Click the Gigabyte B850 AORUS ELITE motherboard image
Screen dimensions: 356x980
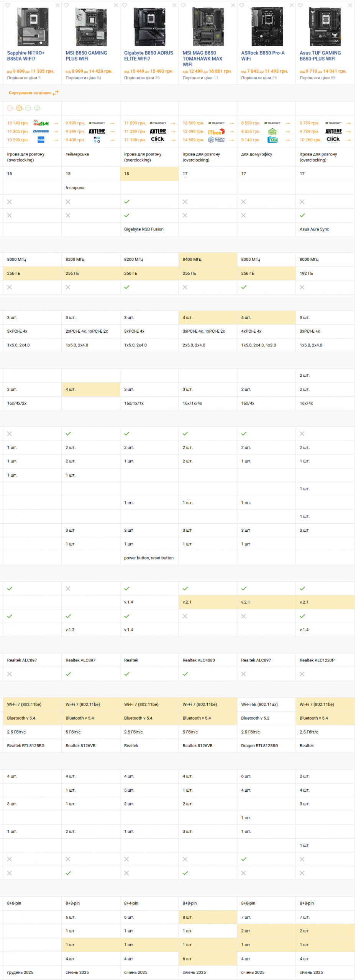tap(149, 27)
